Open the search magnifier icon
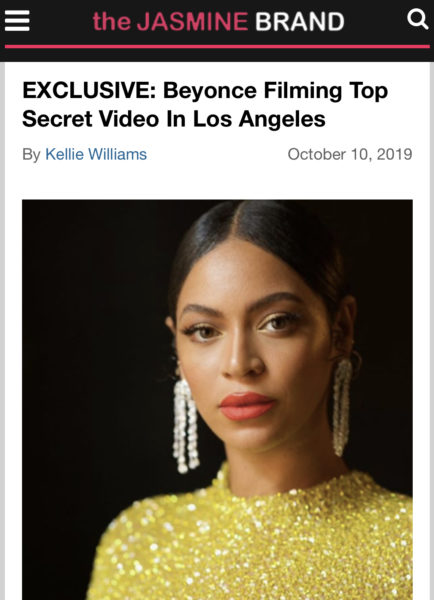 pos(417,19)
